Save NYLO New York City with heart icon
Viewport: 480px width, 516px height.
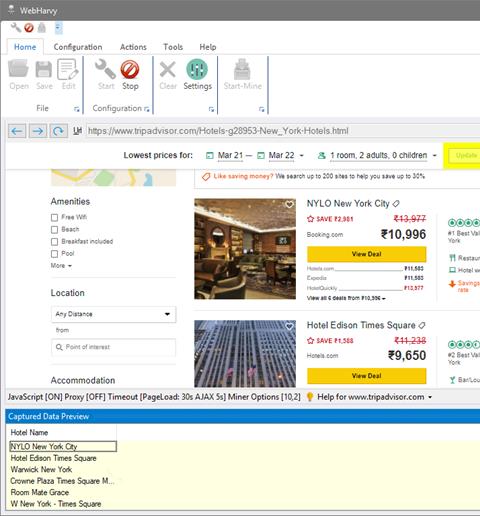[289, 204]
